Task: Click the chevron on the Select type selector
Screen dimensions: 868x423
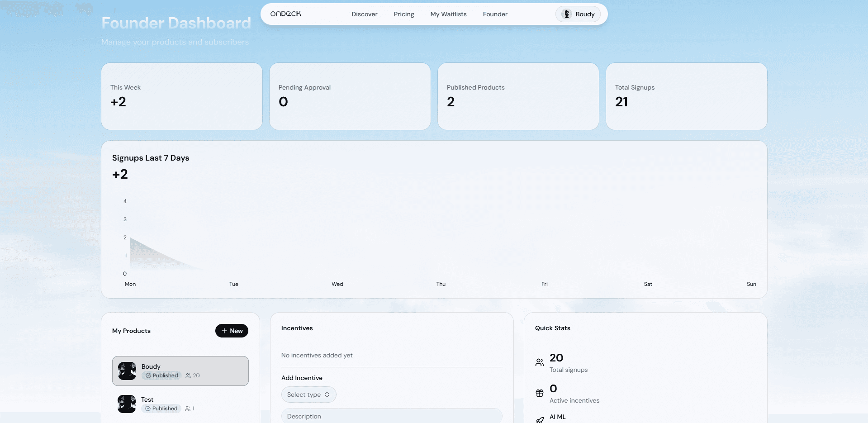Action: click(327, 394)
